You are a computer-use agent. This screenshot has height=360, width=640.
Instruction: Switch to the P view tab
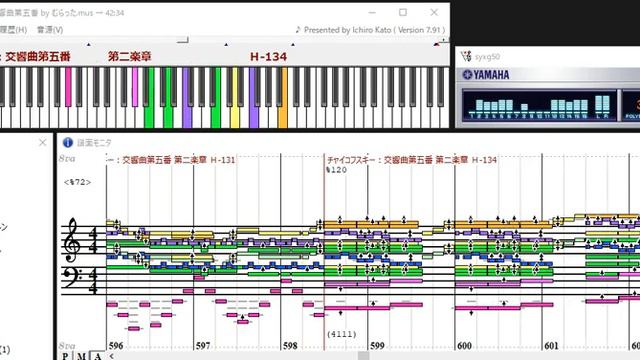click(x=65, y=356)
